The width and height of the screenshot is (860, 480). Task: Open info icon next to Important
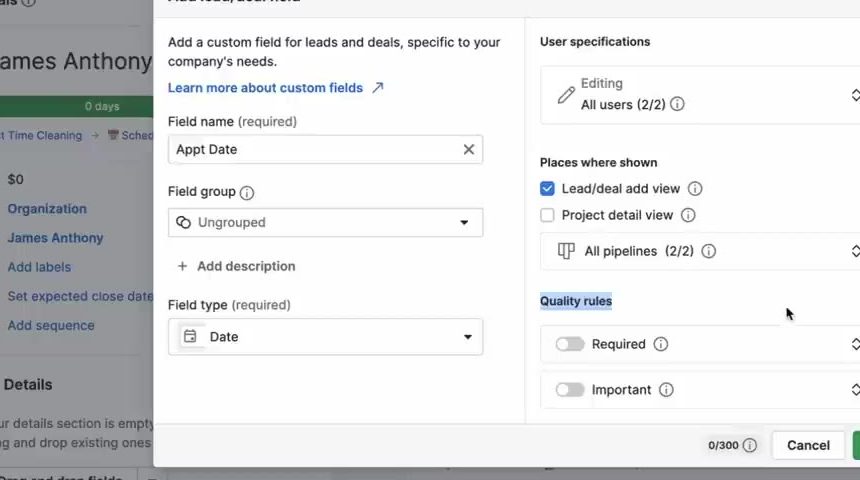tap(666, 389)
